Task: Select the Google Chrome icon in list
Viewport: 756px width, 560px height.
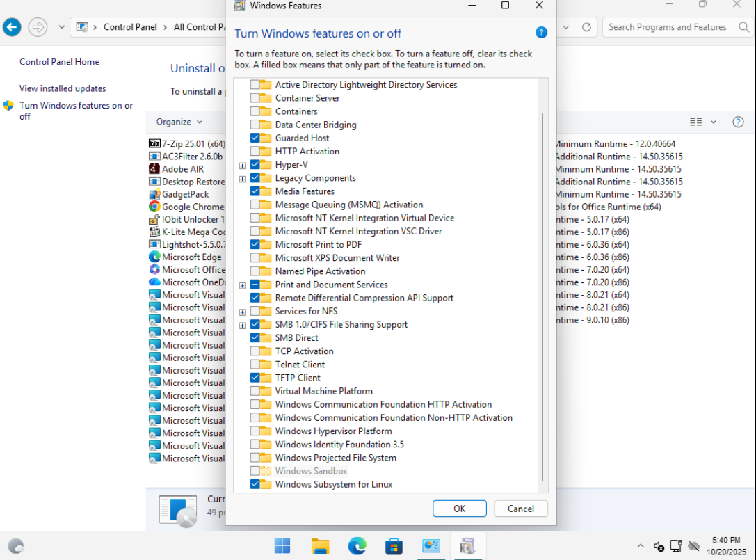Action: pos(154,207)
